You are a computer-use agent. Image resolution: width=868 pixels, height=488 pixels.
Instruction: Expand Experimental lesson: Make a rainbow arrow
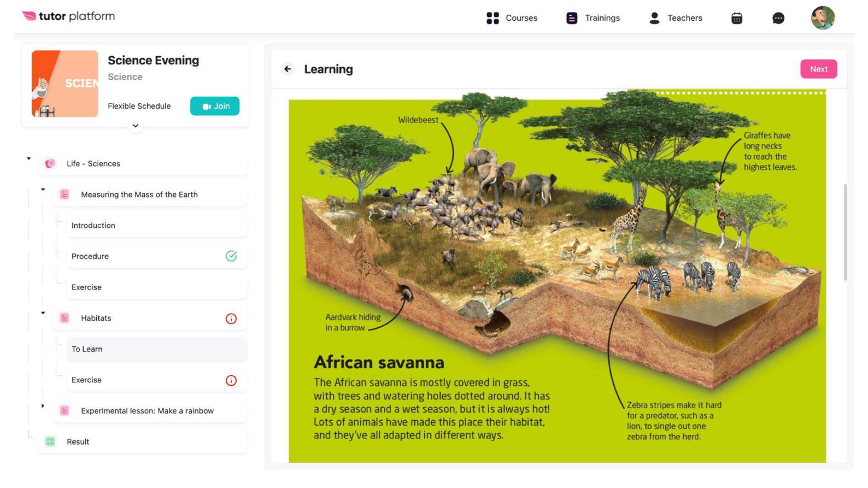point(43,406)
